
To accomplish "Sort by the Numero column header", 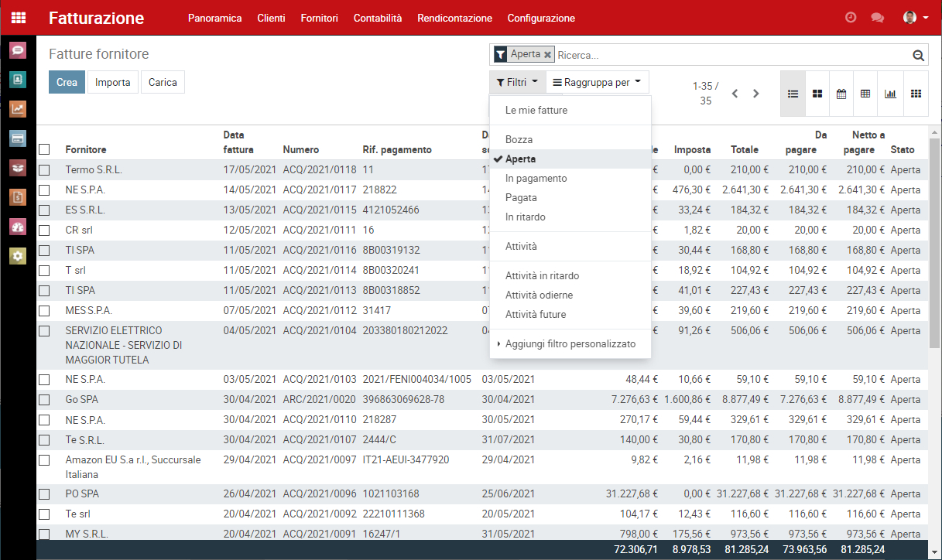I will coord(301,149).
